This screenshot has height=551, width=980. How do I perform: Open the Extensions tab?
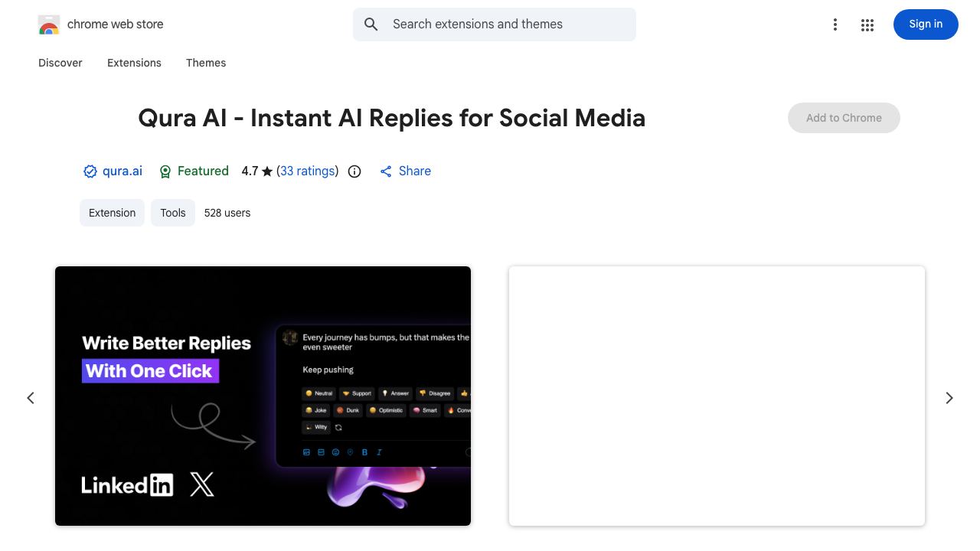(x=134, y=63)
